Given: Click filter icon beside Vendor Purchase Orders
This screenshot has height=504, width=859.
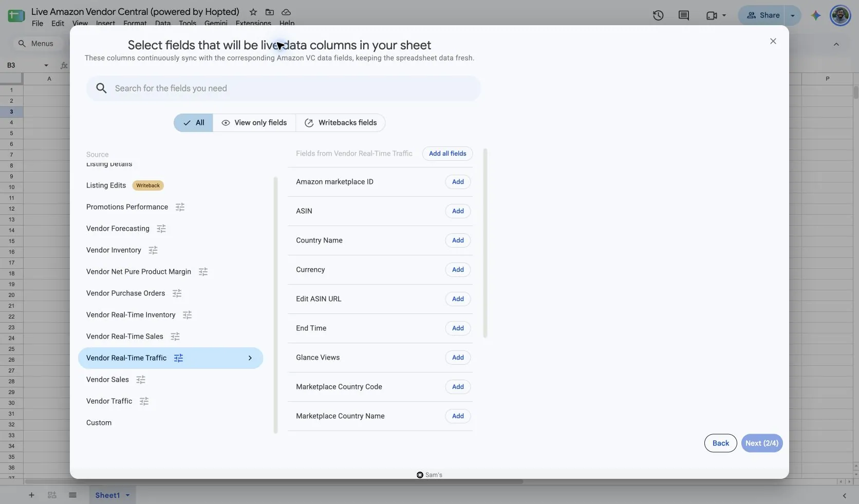Looking at the screenshot, I should [177, 293].
